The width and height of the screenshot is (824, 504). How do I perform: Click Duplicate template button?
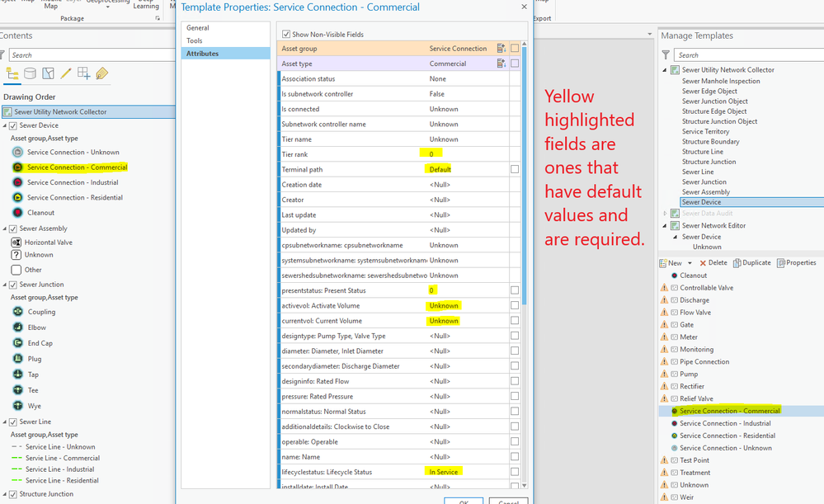tap(752, 263)
